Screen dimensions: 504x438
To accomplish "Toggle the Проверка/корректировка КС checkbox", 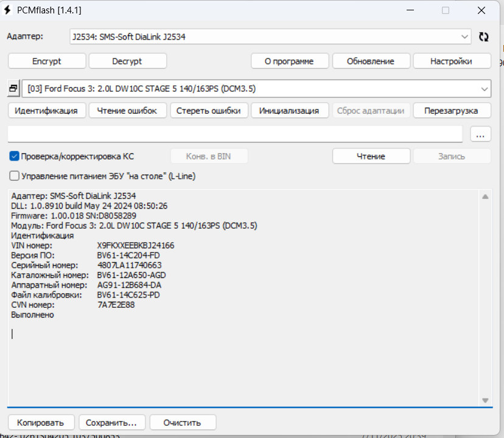I will (x=15, y=156).
